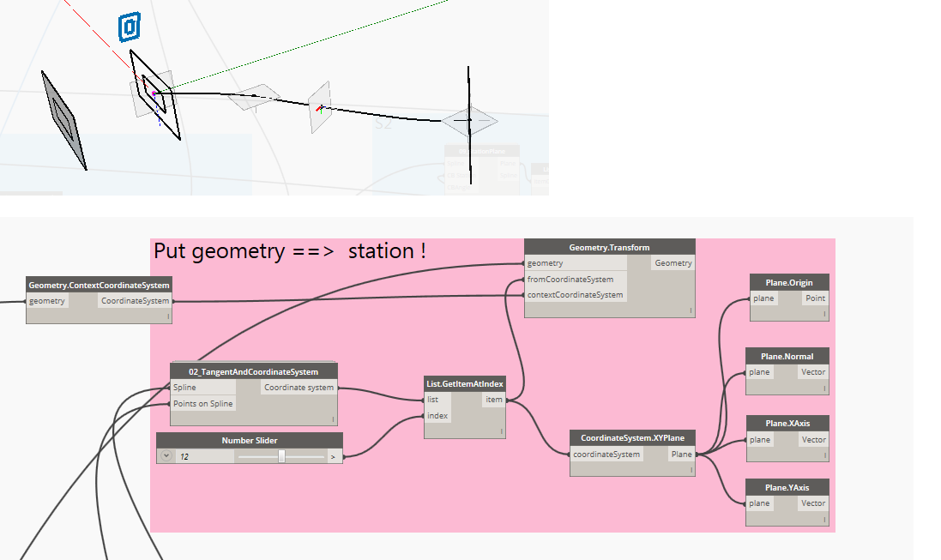
Task: Click the diamond plane at the spline end
Action: click(469, 121)
